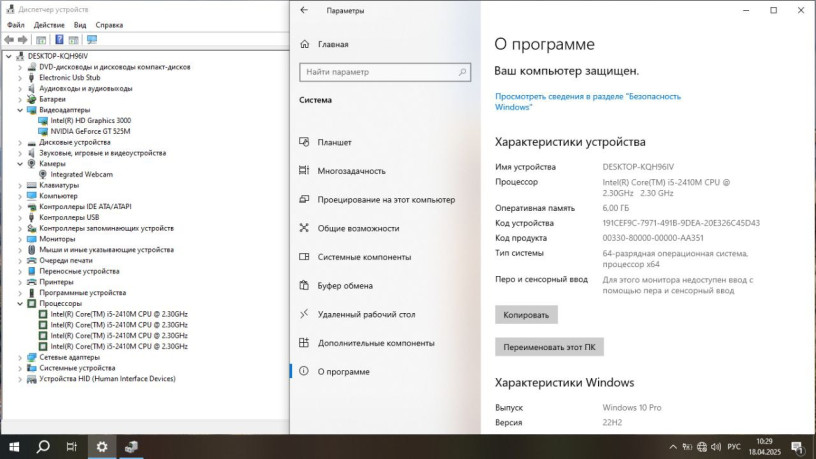
Task: Collapse the Видеоадаптеры category
Action: point(20,110)
